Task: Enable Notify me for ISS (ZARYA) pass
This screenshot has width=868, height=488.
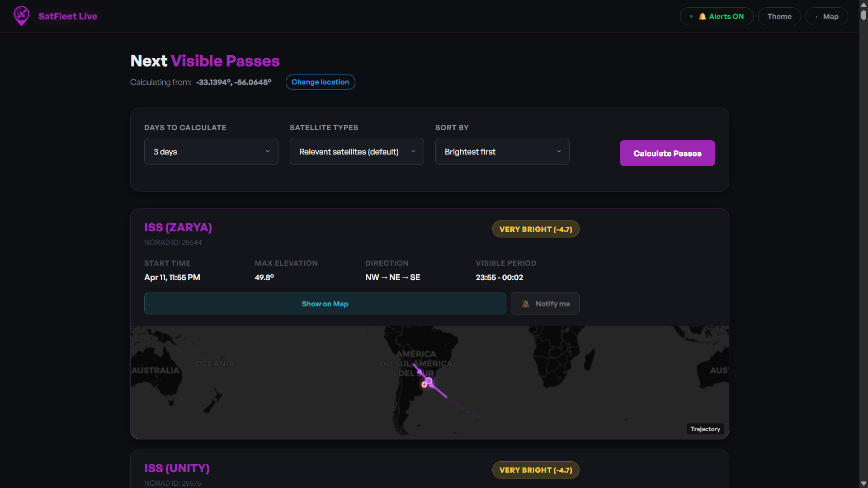Action: 545,304
